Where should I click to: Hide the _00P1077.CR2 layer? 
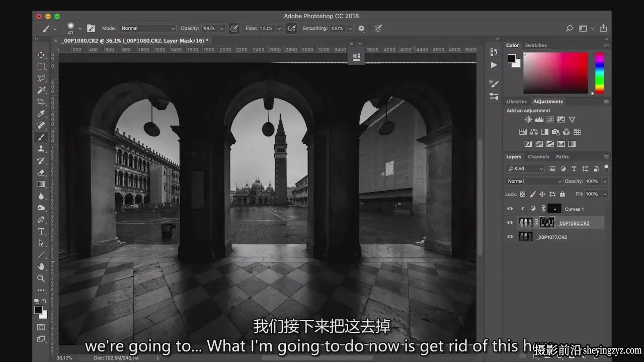[x=510, y=237]
